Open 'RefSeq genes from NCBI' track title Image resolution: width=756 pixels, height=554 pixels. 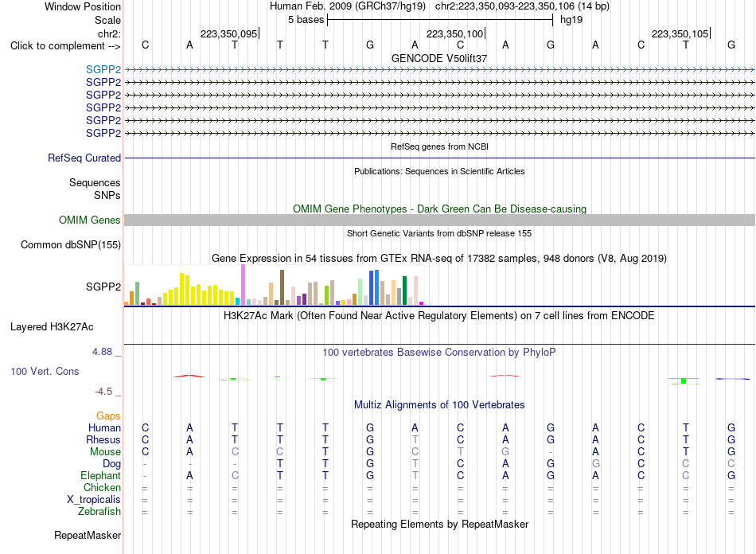[439, 146]
